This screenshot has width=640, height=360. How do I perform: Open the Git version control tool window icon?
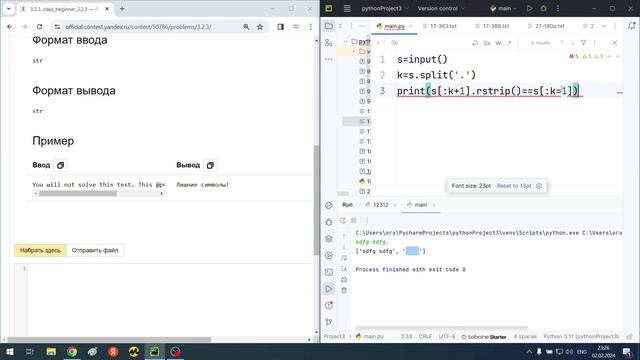click(329, 322)
